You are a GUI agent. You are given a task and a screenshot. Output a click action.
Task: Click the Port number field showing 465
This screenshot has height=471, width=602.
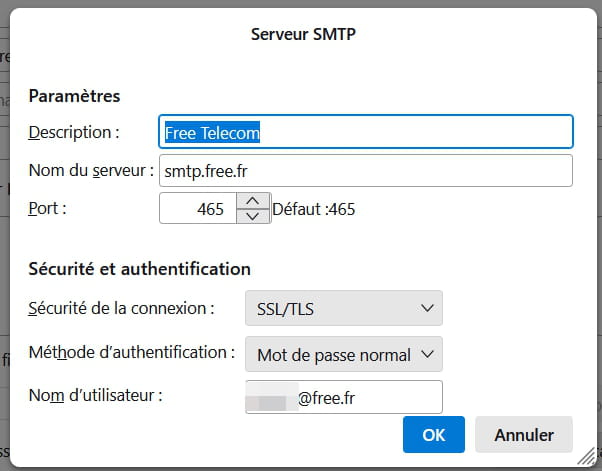pyautogui.click(x=198, y=208)
